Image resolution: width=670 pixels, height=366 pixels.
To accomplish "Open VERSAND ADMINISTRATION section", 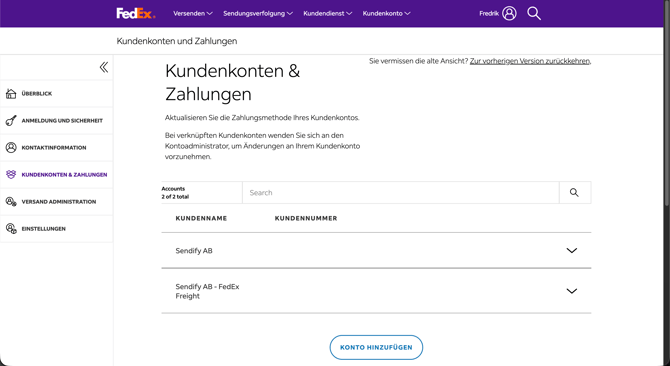I will (x=59, y=202).
